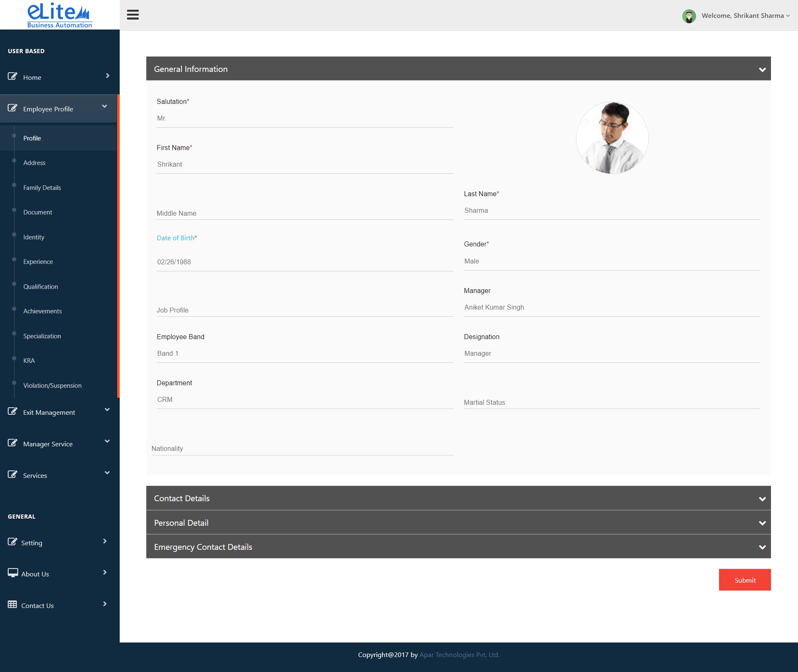798x672 pixels.
Task: Expand Emergency Contact Details section
Action: [x=762, y=547]
